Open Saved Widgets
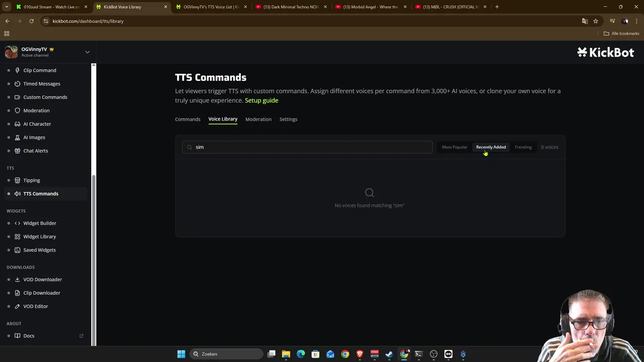 (39, 250)
